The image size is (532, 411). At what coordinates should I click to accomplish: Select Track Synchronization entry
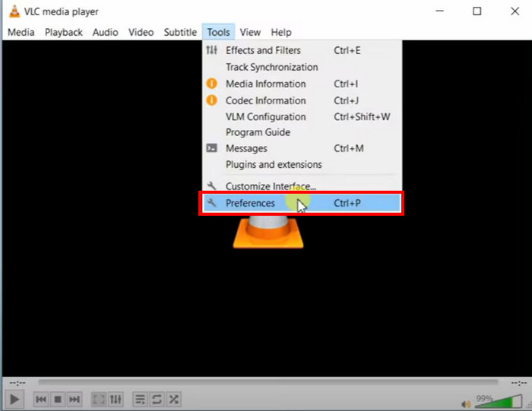pyautogui.click(x=302, y=67)
